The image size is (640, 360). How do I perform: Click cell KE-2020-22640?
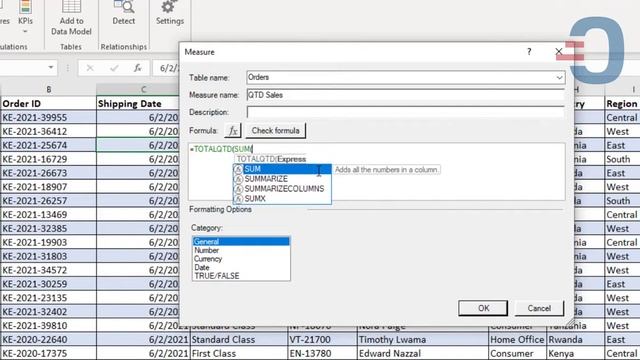click(x=49, y=340)
